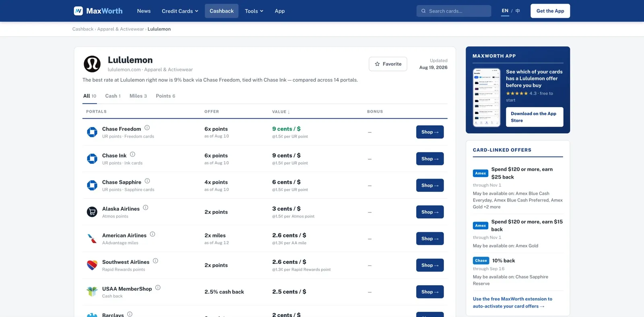Open info icon next to Alaska Airlines
Viewport: 644px width, 317px height.
pyautogui.click(x=146, y=208)
